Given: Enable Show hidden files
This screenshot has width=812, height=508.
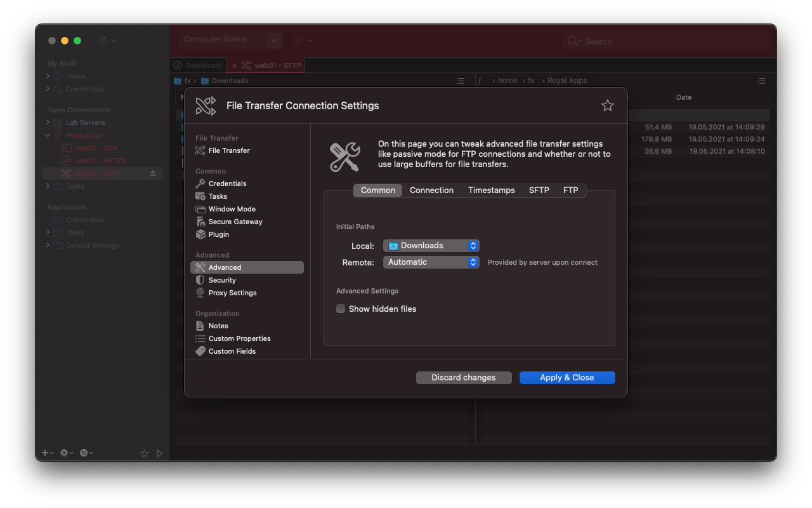Looking at the screenshot, I should click(x=341, y=309).
